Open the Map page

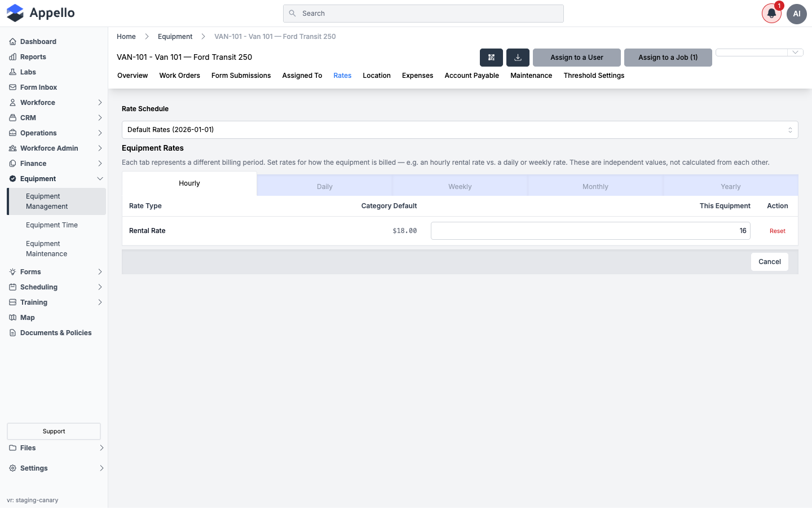(27, 318)
